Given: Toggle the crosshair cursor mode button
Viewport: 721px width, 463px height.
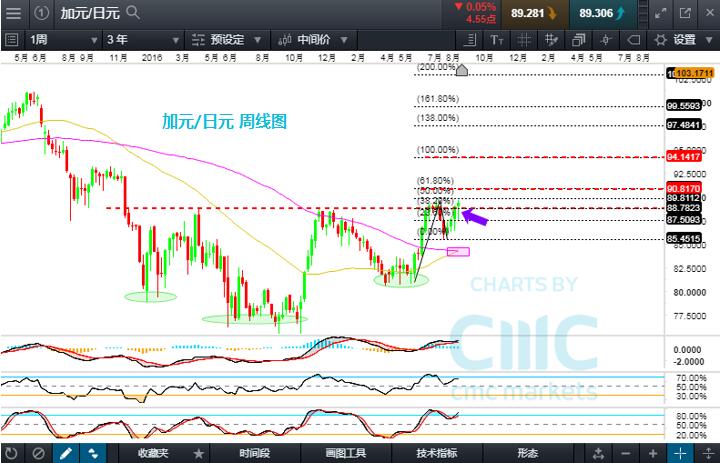Looking at the screenshot, I should point(706,453).
